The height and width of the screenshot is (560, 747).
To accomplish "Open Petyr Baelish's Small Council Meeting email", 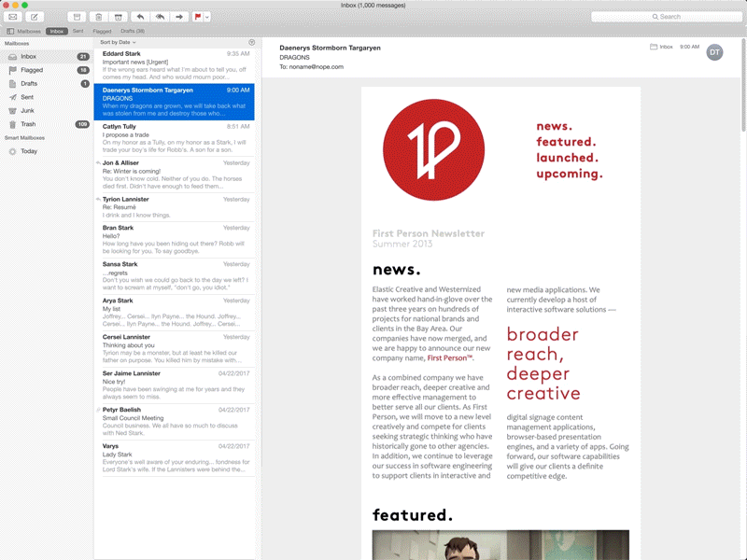I will pos(175,422).
